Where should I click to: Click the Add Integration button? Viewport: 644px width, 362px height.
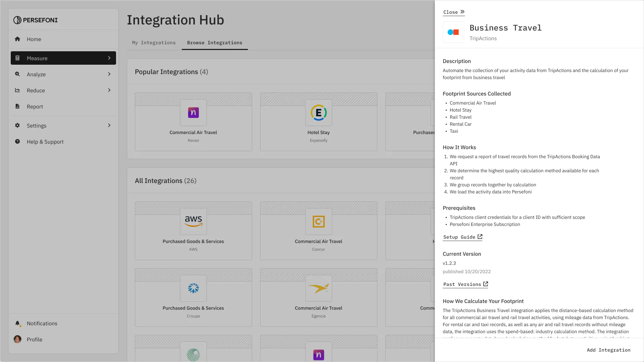pos(608,350)
